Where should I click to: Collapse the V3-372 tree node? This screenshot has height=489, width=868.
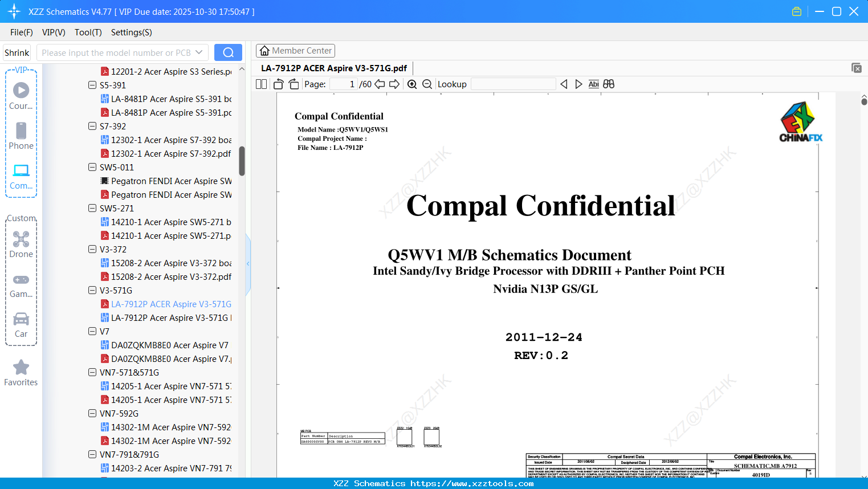coord(92,249)
